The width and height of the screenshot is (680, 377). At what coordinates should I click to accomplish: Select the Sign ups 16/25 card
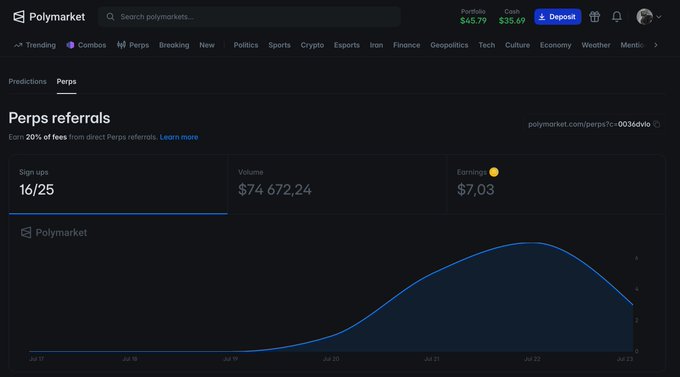click(118, 184)
